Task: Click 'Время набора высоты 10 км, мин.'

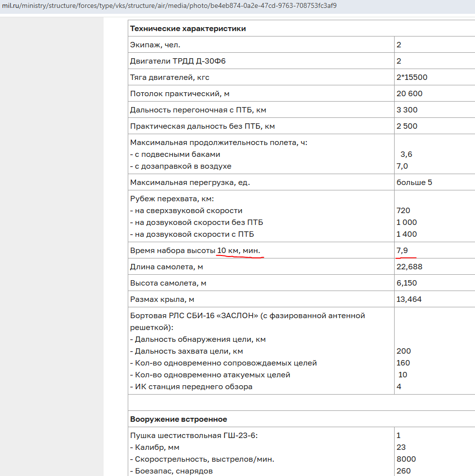Action: coord(195,251)
